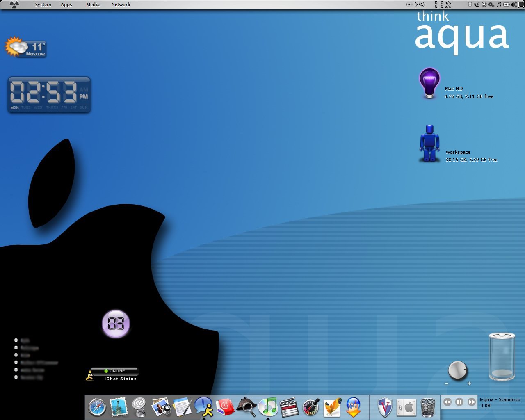Image resolution: width=525 pixels, height=420 pixels.
Task: Open the Network menu
Action: point(121,5)
